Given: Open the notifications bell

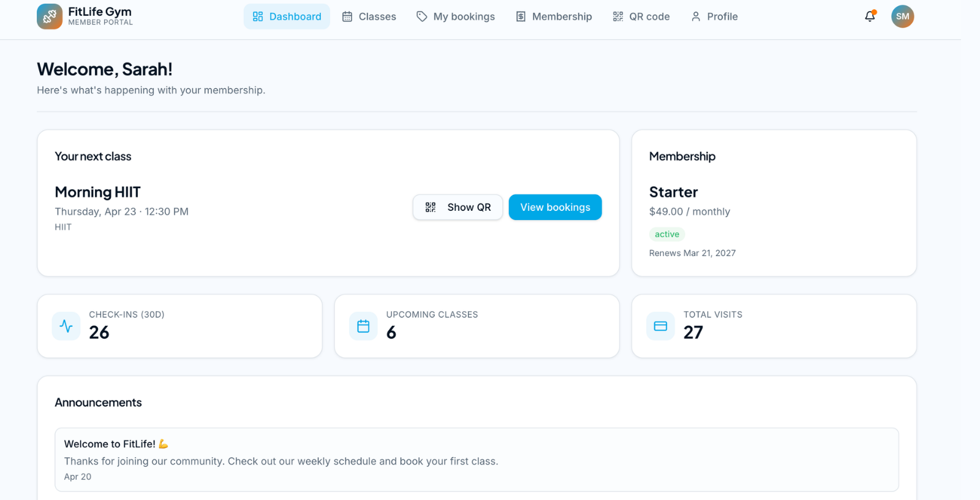Looking at the screenshot, I should (870, 17).
